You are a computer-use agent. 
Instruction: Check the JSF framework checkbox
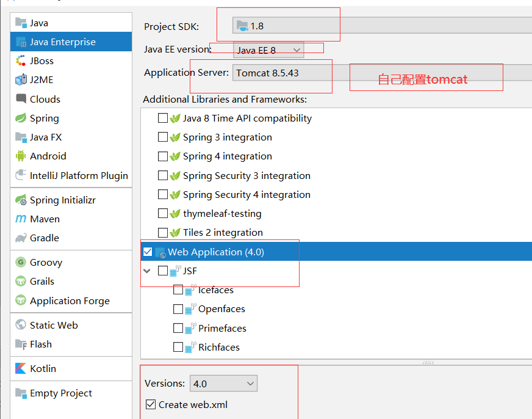tap(163, 271)
